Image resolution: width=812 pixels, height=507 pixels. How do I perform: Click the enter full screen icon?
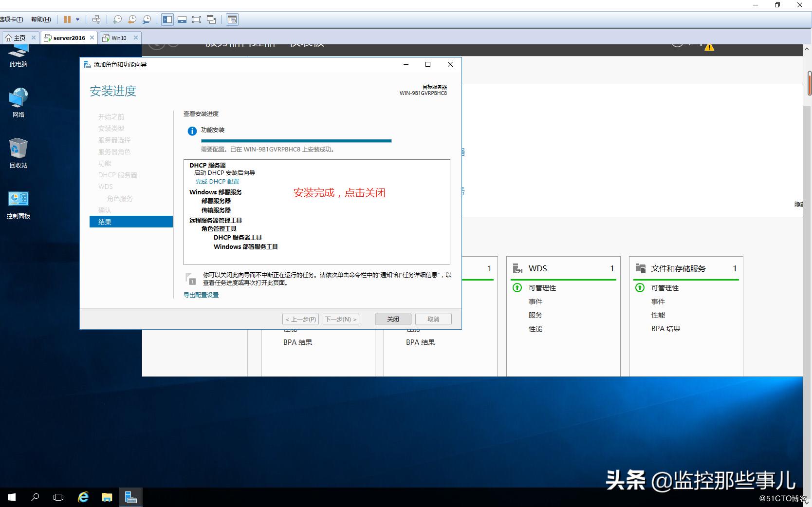pyautogui.click(x=196, y=19)
